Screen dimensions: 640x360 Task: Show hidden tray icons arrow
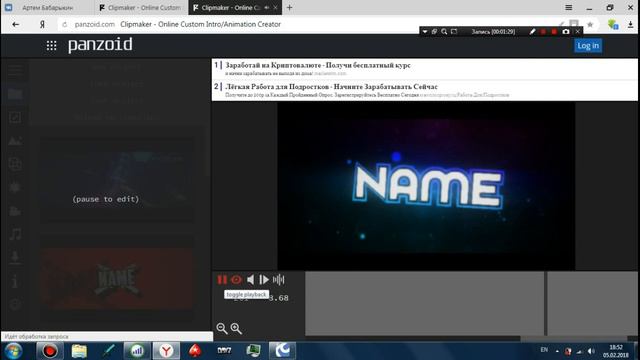(557, 351)
